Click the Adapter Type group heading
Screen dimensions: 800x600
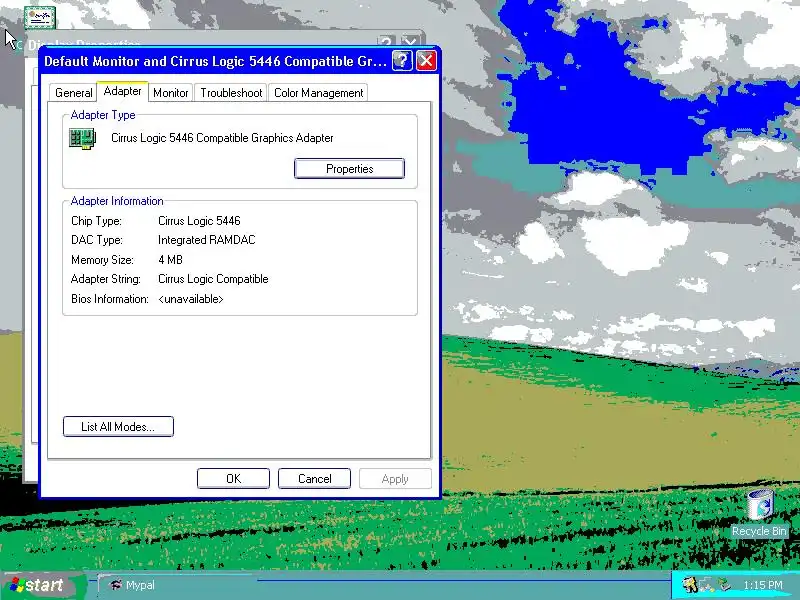(103, 115)
